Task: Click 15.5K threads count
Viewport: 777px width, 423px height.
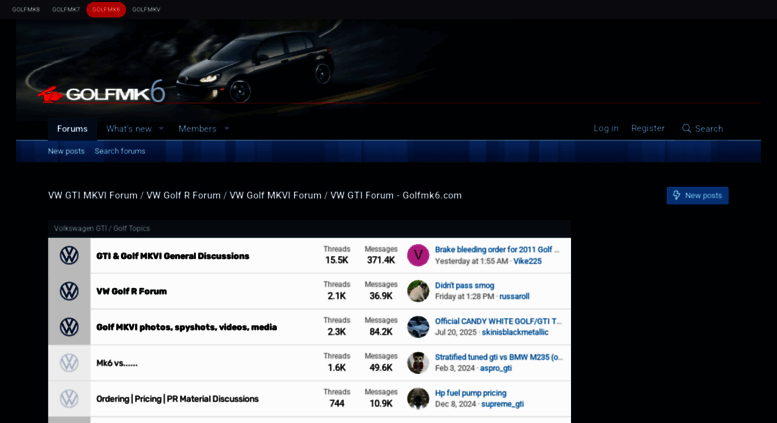Action: [x=337, y=260]
